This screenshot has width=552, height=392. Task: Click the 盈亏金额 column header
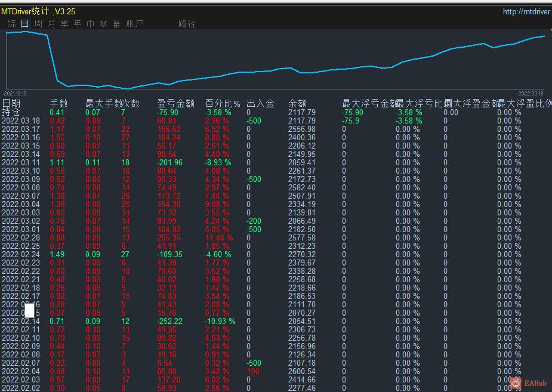point(175,103)
